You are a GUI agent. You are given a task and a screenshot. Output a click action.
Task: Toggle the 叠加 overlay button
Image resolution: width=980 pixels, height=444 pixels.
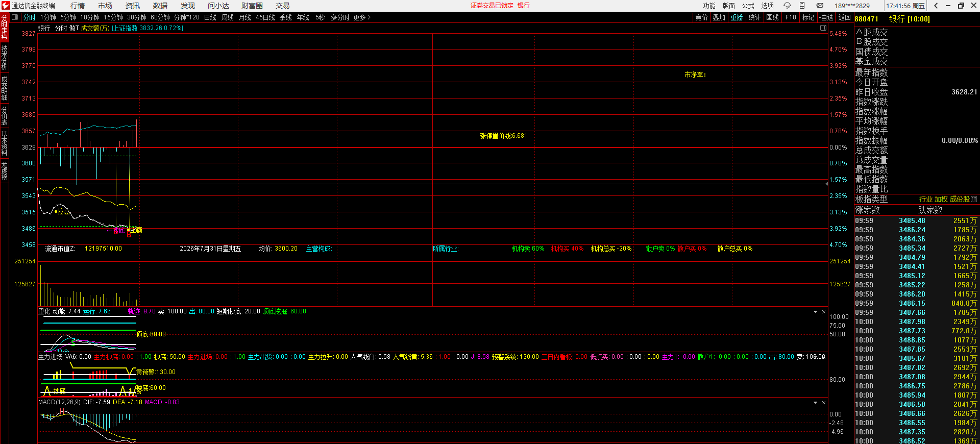[x=719, y=17]
